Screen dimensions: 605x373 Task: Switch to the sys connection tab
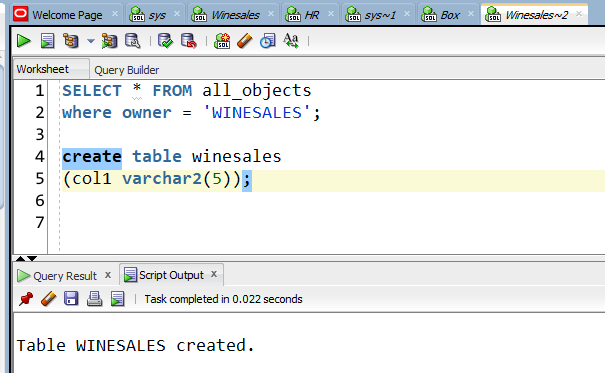[x=157, y=15]
